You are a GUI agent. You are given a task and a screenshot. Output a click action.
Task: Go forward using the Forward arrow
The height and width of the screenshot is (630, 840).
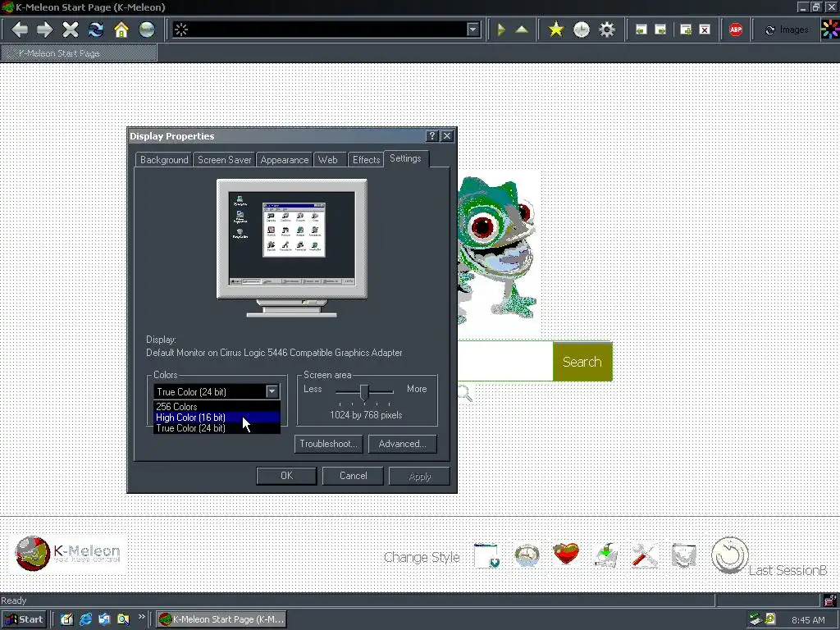[44, 30]
